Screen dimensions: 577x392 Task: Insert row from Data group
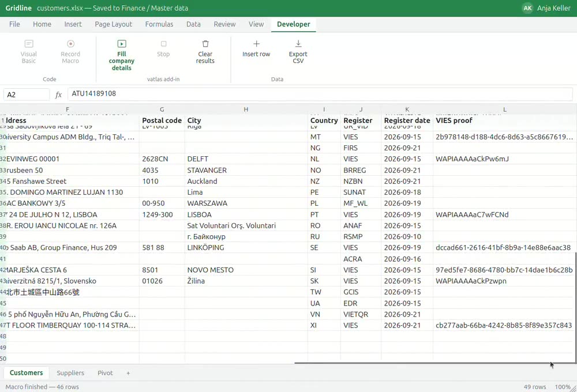(x=256, y=48)
